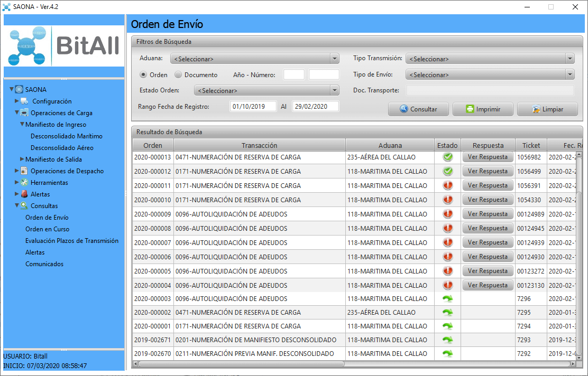Open the Tipo Transmisión dropdown
This screenshot has width=588, height=376.
coord(569,59)
